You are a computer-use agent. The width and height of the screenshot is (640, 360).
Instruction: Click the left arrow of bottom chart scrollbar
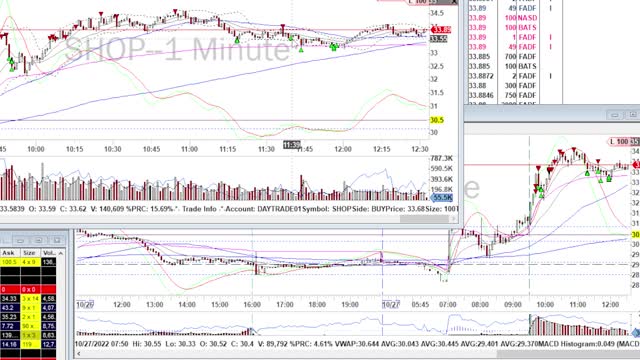pos(79,354)
